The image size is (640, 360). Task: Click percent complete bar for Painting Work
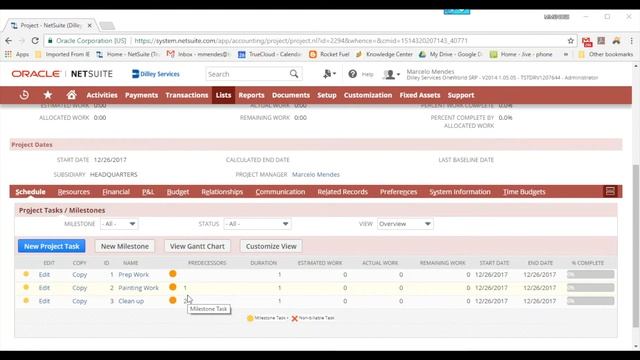[x=590, y=288]
